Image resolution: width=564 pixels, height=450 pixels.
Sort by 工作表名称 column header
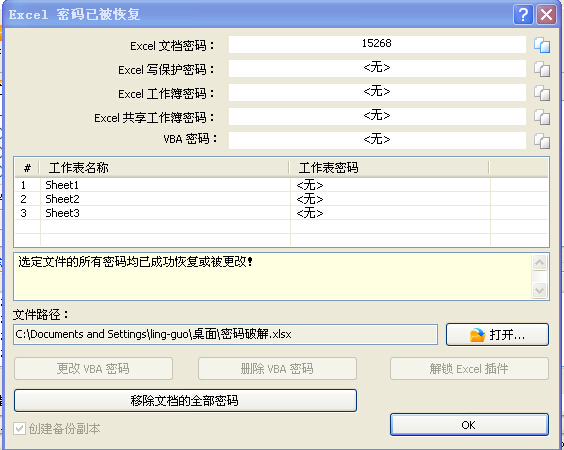[164, 168]
